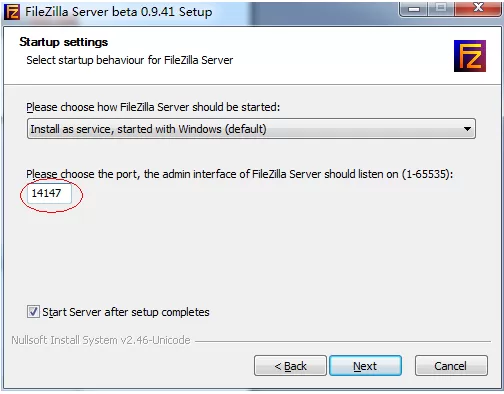Expand the startup type dropdown arrow
Screen dimensions: 504x394
pyautogui.click(x=467, y=129)
